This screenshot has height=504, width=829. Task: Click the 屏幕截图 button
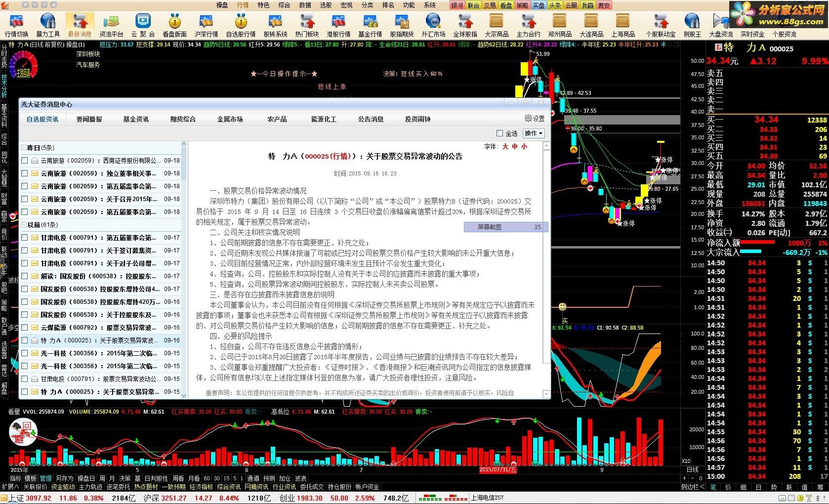click(505, 227)
